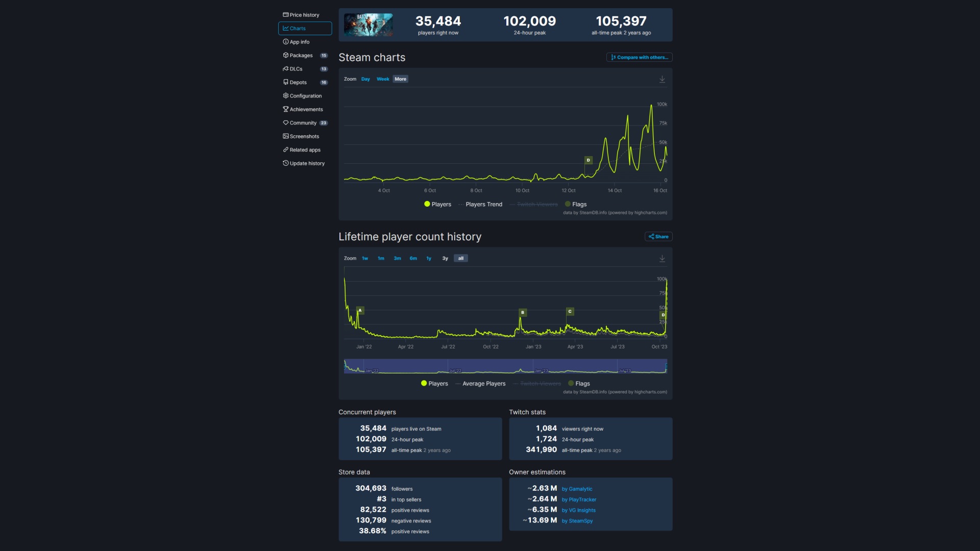
Task: Open App info from the sidebar
Action: [x=299, y=42]
